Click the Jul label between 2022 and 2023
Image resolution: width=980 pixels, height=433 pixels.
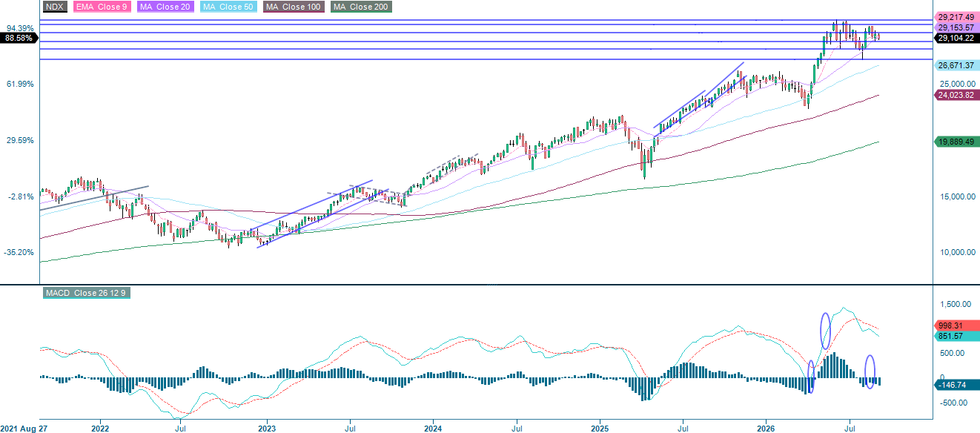click(x=180, y=428)
